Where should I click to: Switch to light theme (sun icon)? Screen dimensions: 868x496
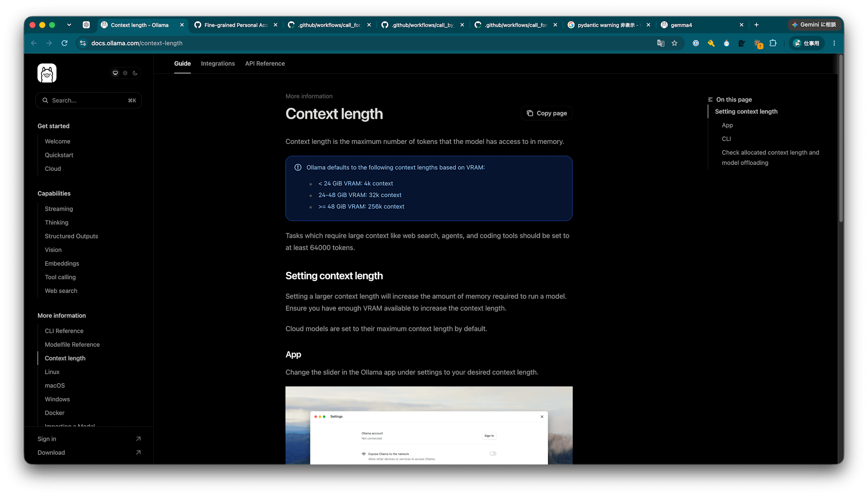tap(125, 73)
